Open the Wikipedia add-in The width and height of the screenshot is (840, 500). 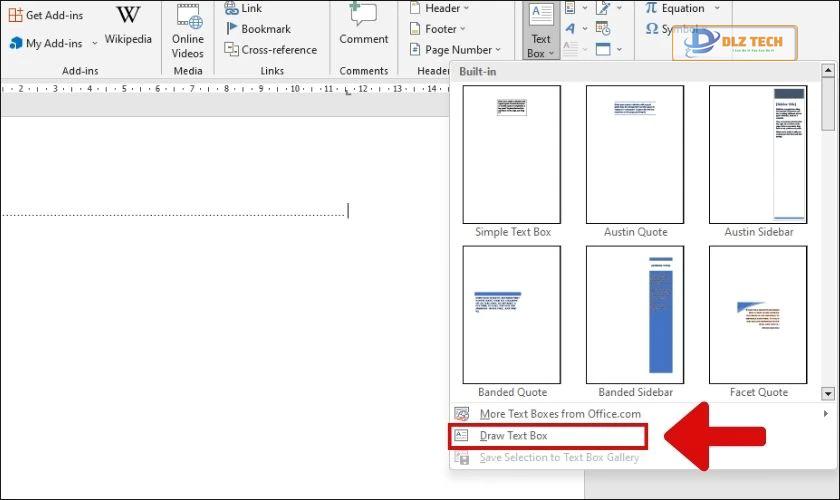128,24
